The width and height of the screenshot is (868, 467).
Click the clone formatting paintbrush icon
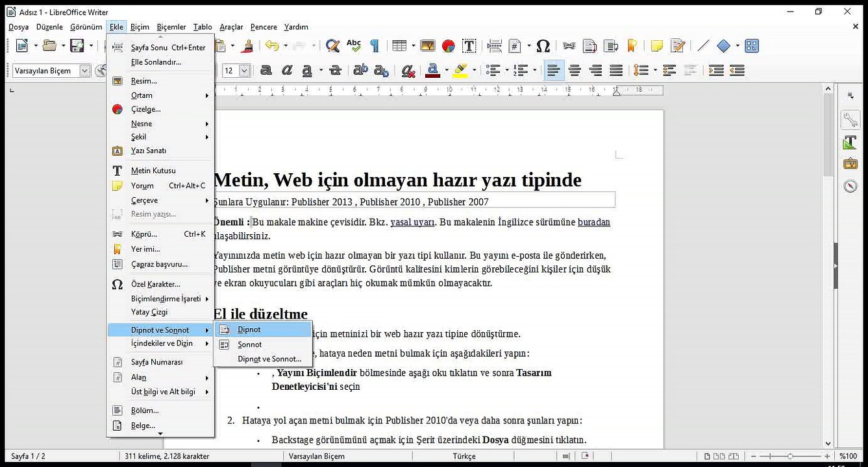pos(247,46)
